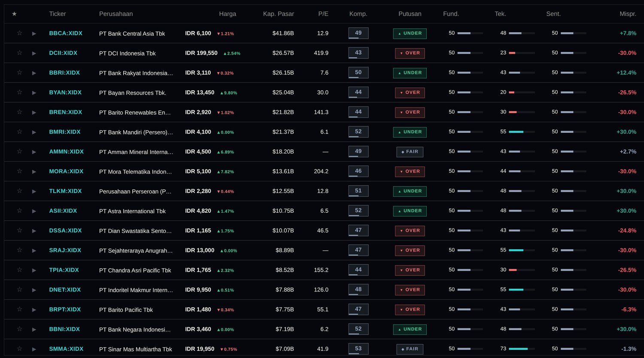The height and width of the screenshot is (358, 644).
Task: Click the star icon for SMMA:XIDX
Action: point(19,349)
